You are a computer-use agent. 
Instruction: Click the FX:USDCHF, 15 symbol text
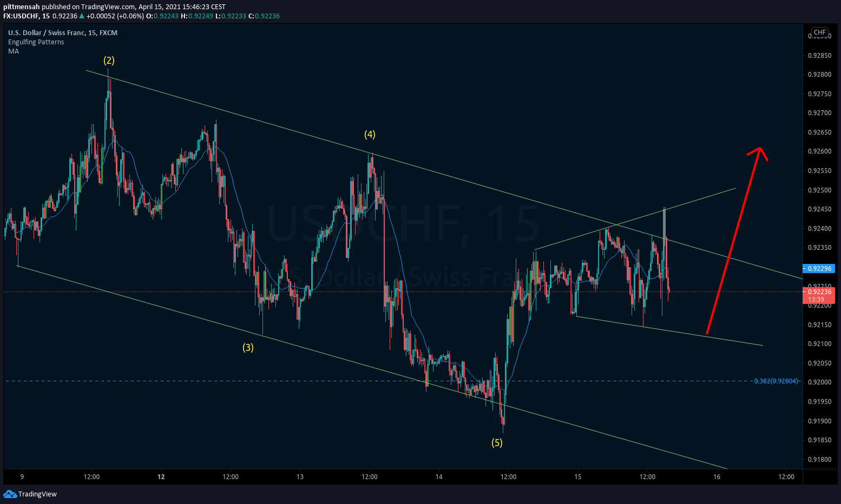(x=27, y=16)
